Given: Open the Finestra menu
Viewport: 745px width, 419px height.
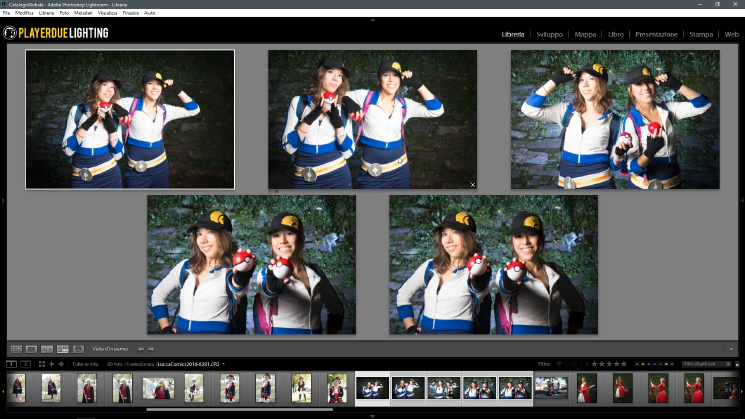Looking at the screenshot, I should click(x=131, y=13).
